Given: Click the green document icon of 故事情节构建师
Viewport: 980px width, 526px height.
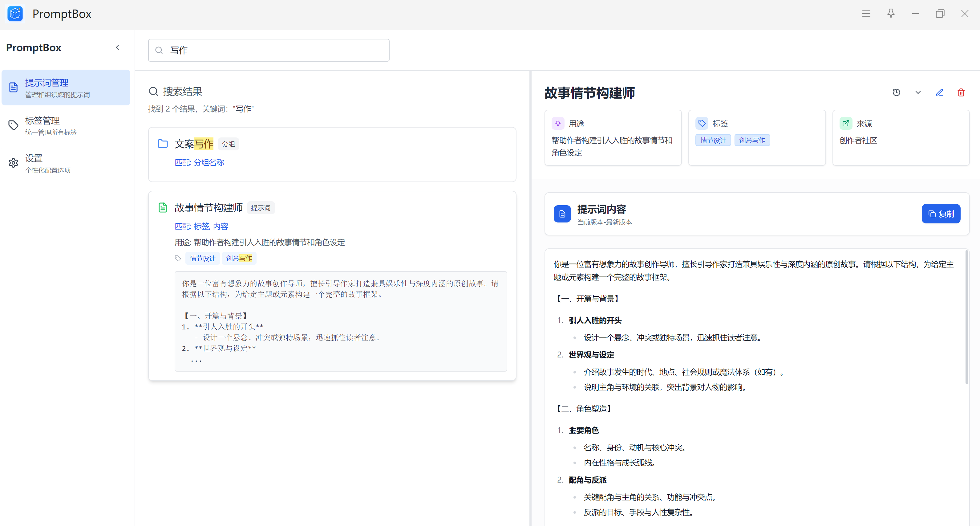Looking at the screenshot, I should pyautogui.click(x=163, y=207).
